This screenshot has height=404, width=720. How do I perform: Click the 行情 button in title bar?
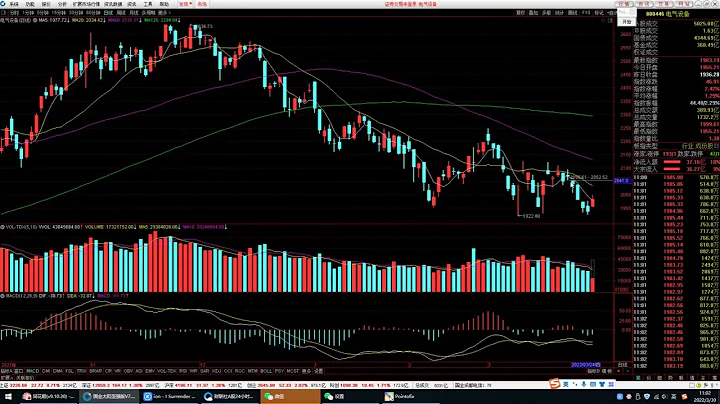click(624, 4)
